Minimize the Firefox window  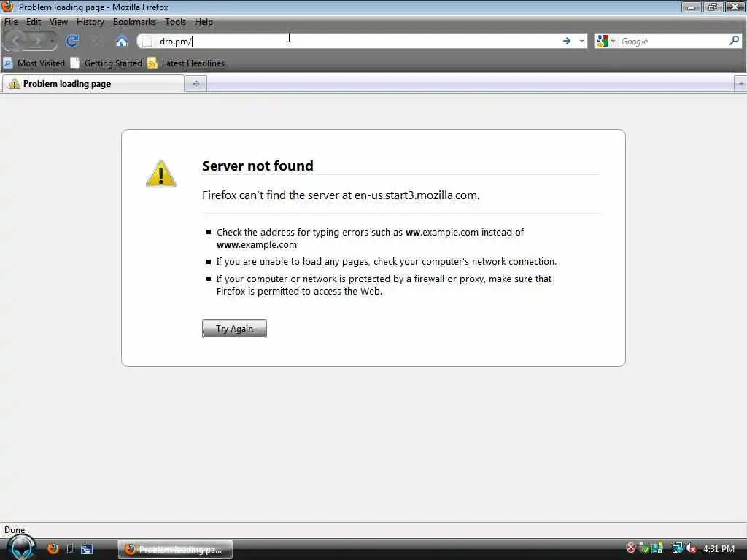tap(692, 7)
